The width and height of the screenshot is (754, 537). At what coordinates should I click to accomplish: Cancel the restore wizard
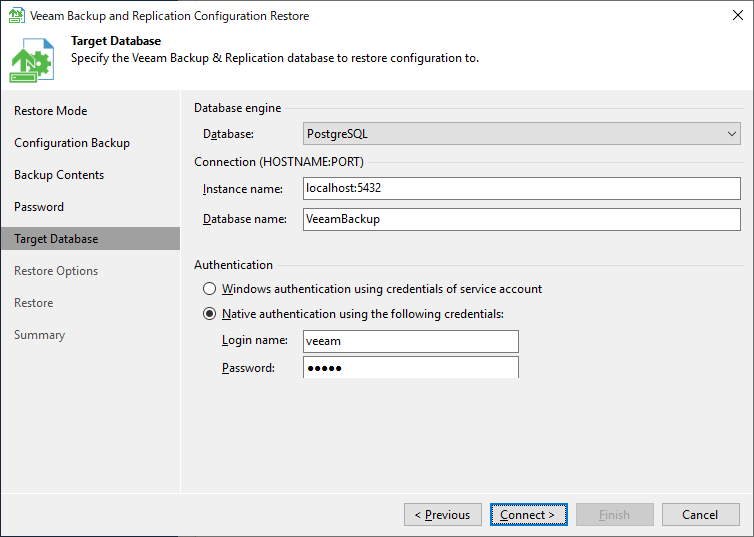pos(700,515)
